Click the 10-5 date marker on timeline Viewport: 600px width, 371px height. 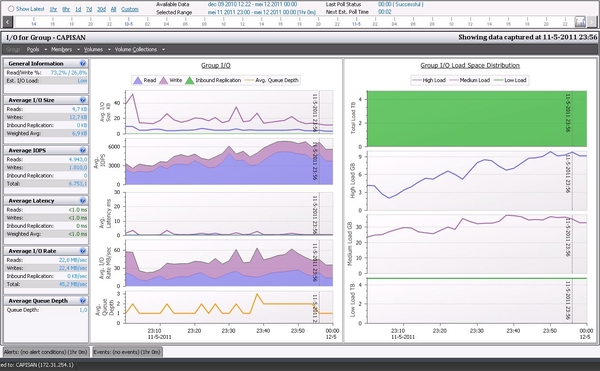point(128,24)
